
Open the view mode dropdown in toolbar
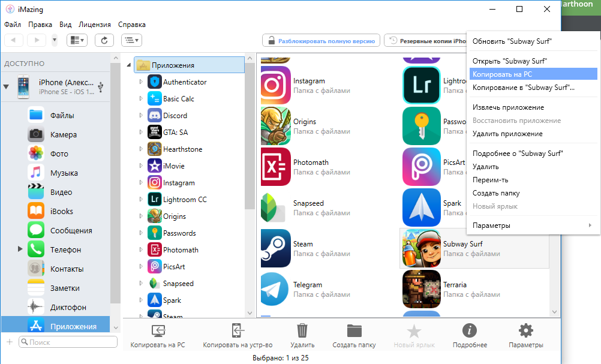click(77, 40)
